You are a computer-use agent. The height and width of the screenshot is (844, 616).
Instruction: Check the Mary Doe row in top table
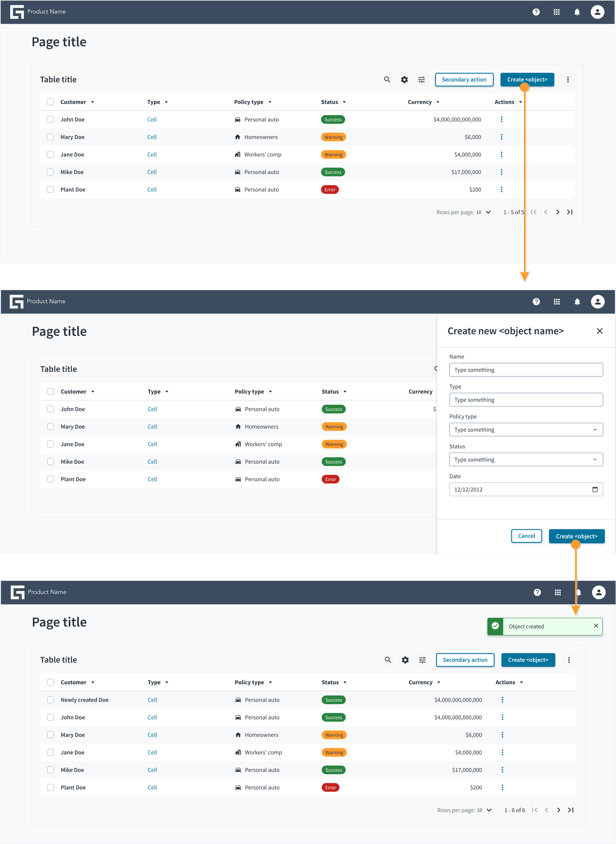tap(50, 137)
